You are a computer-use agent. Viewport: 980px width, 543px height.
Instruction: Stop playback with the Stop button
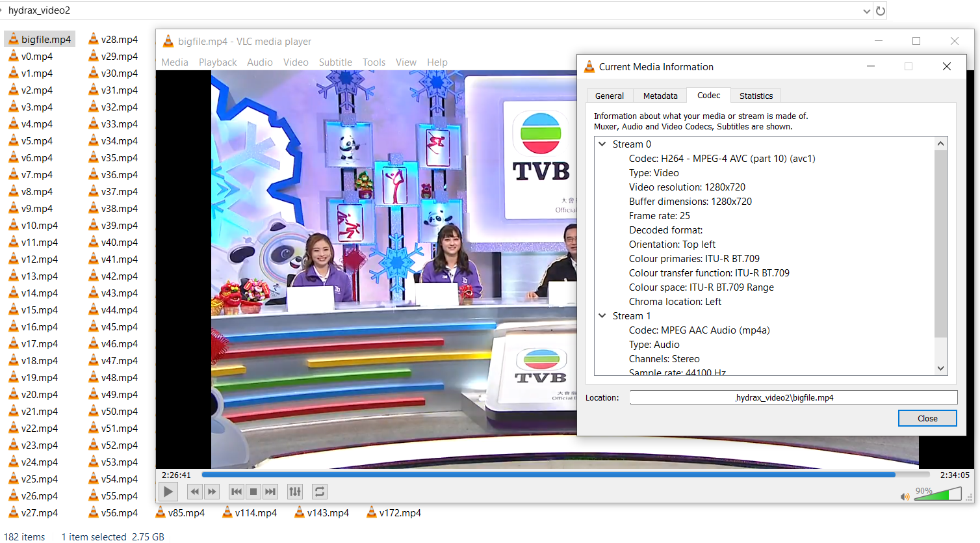[253, 492]
